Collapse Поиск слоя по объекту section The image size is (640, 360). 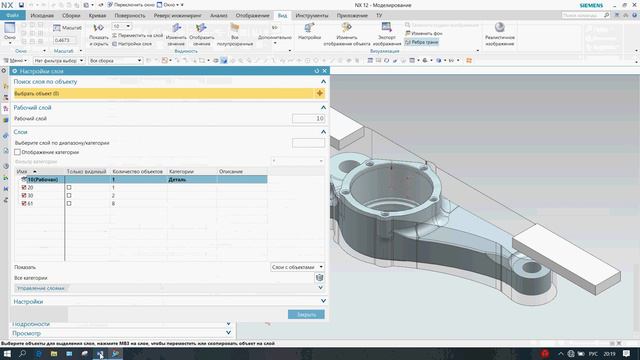click(x=323, y=82)
